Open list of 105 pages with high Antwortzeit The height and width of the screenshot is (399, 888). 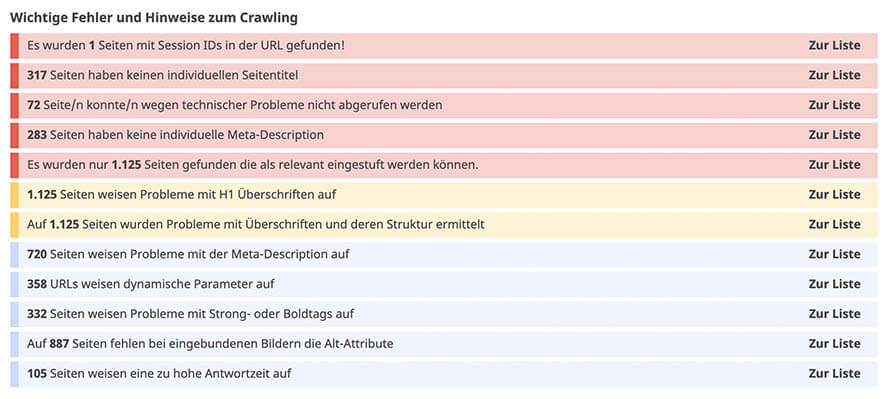pyautogui.click(x=834, y=374)
